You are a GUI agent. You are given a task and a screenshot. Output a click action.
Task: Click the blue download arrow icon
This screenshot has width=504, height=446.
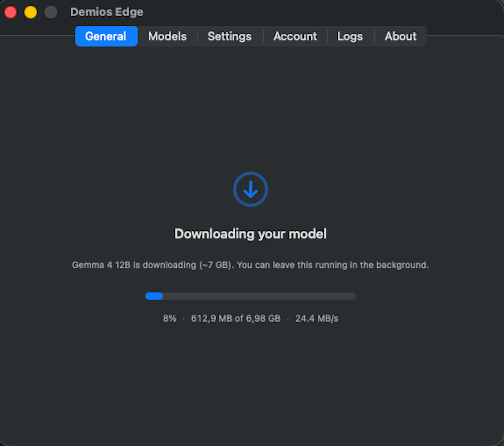coord(250,189)
